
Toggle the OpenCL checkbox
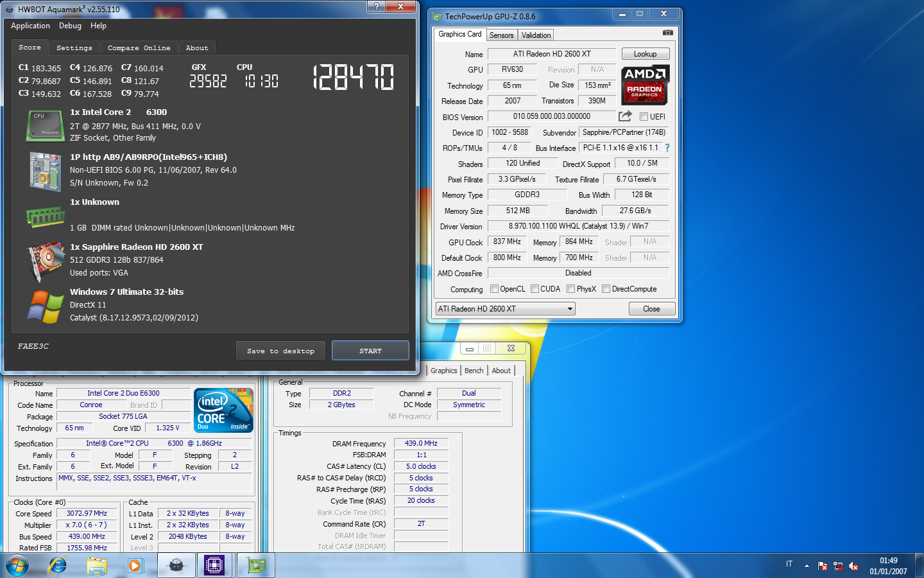[494, 289]
